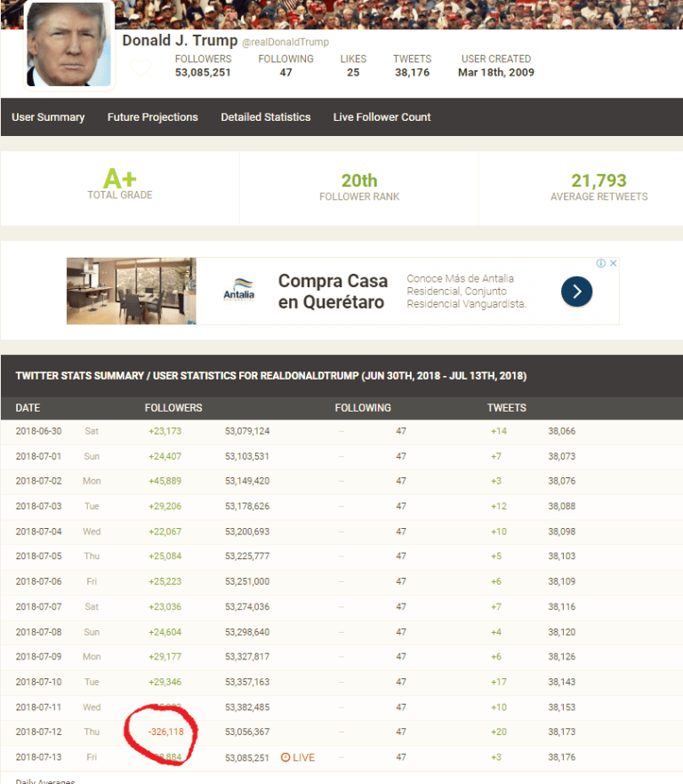
Task: Open the Detailed Statistics tab
Action: (x=266, y=117)
